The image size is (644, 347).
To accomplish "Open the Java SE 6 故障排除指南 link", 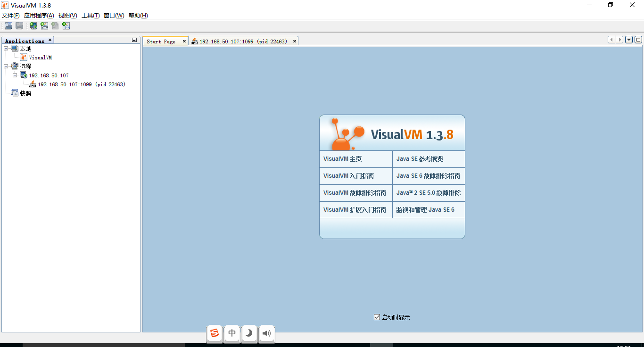I will click(x=428, y=176).
